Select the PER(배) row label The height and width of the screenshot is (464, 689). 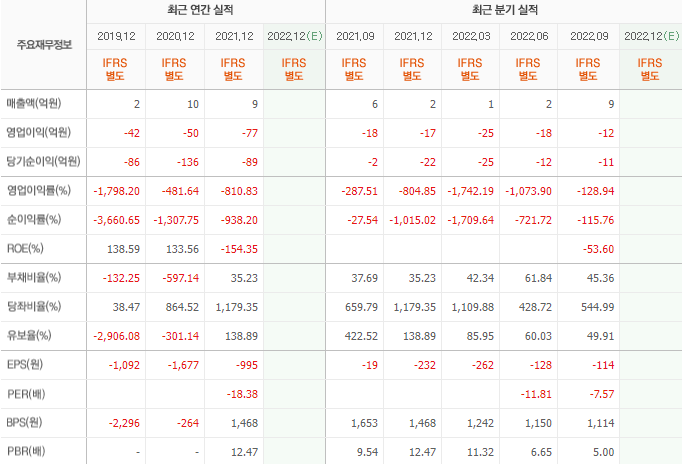[x=26, y=394]
